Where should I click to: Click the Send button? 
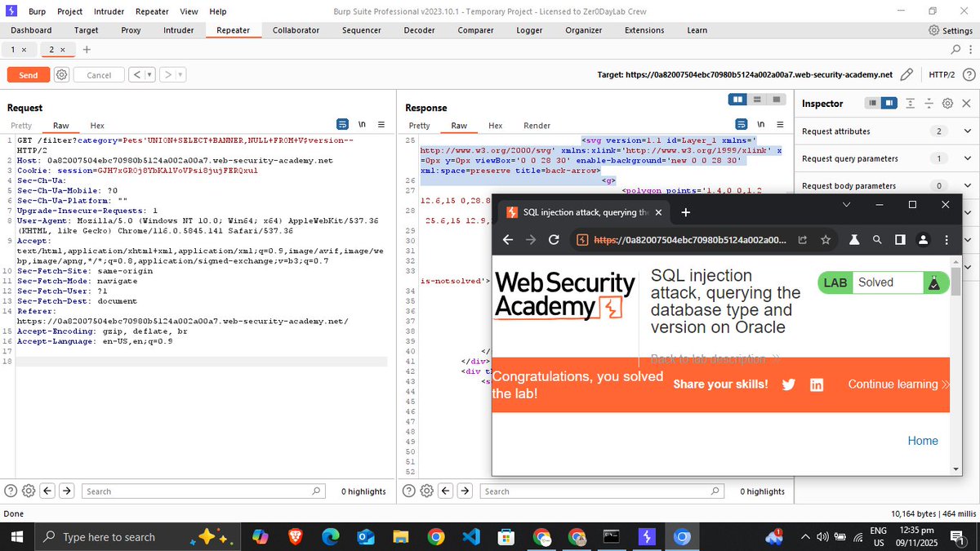(29, 75)
